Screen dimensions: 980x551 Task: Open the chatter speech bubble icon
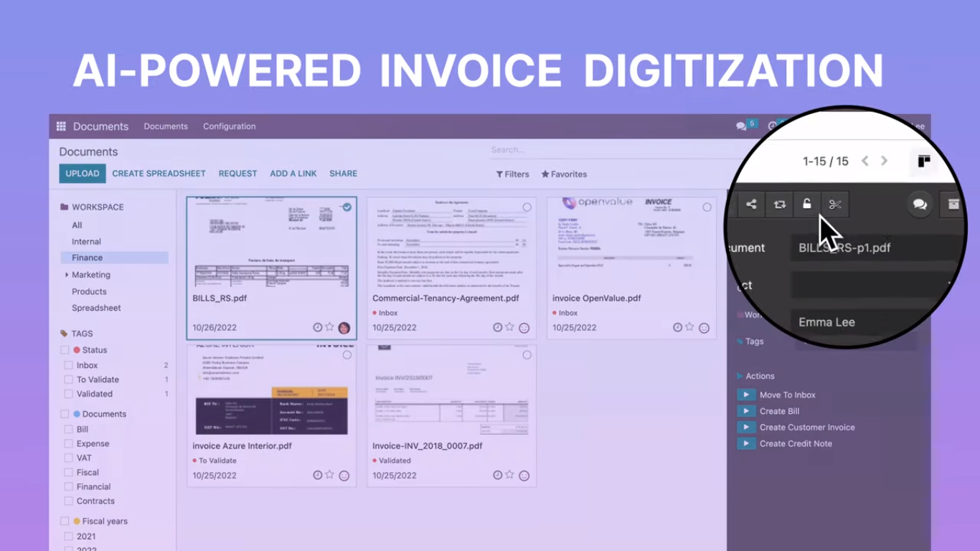(x=920, y=204)
